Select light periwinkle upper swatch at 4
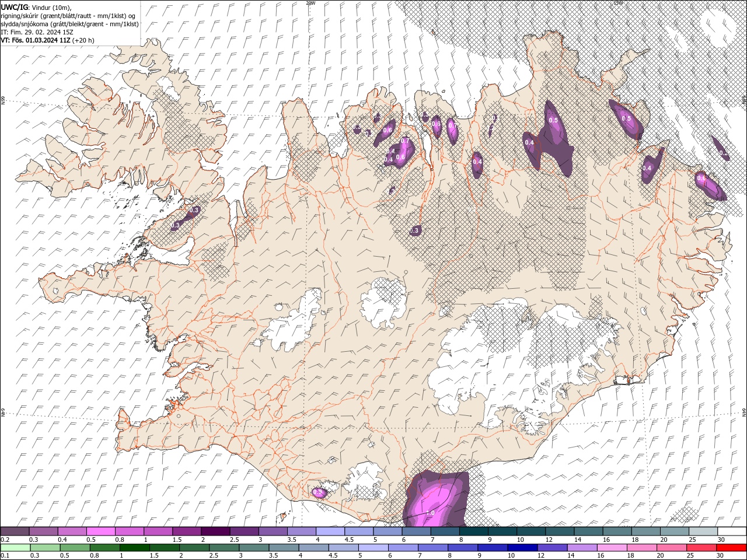This screenshot has height=560, width=747. point(330,531)
